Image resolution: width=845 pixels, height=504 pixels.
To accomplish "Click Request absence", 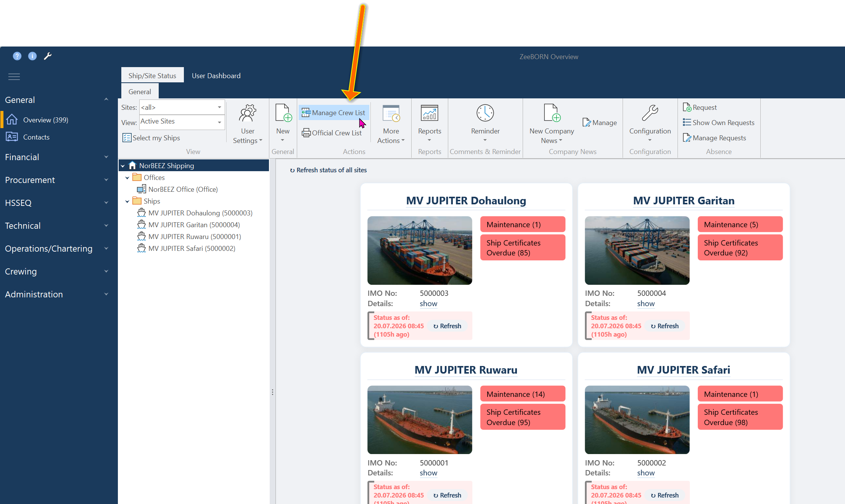I will 700,108.
